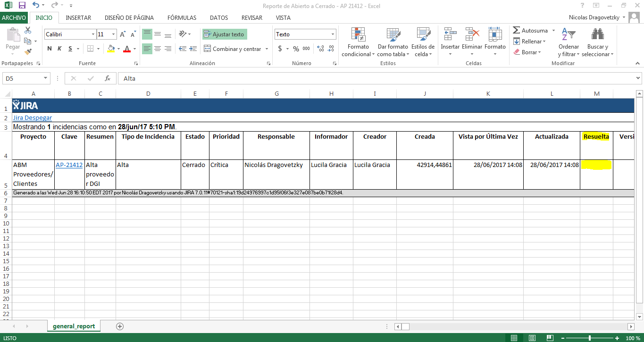The image size is (644, 342).
Task: Pick the yellow fill color button
Action: point(111,49)
